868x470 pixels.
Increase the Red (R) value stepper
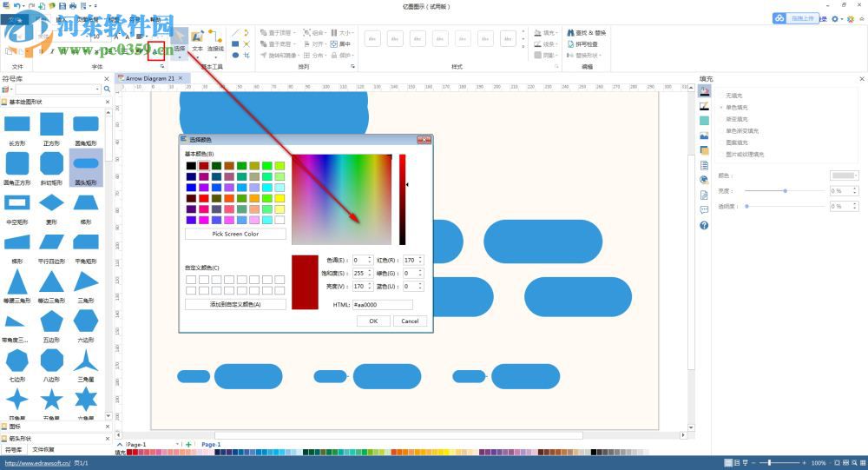pos(421,258)
